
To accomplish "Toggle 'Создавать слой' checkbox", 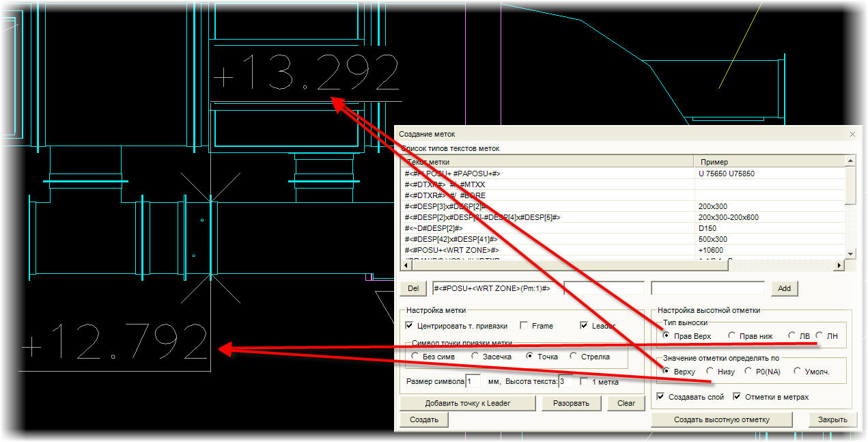I will [660, 397].
